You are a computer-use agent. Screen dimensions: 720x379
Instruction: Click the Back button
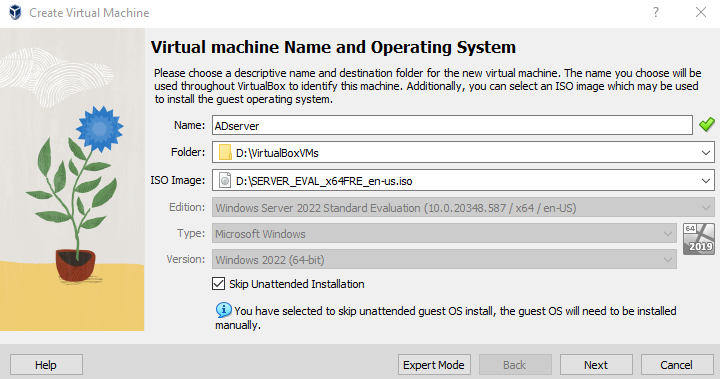tap(515, 365)
